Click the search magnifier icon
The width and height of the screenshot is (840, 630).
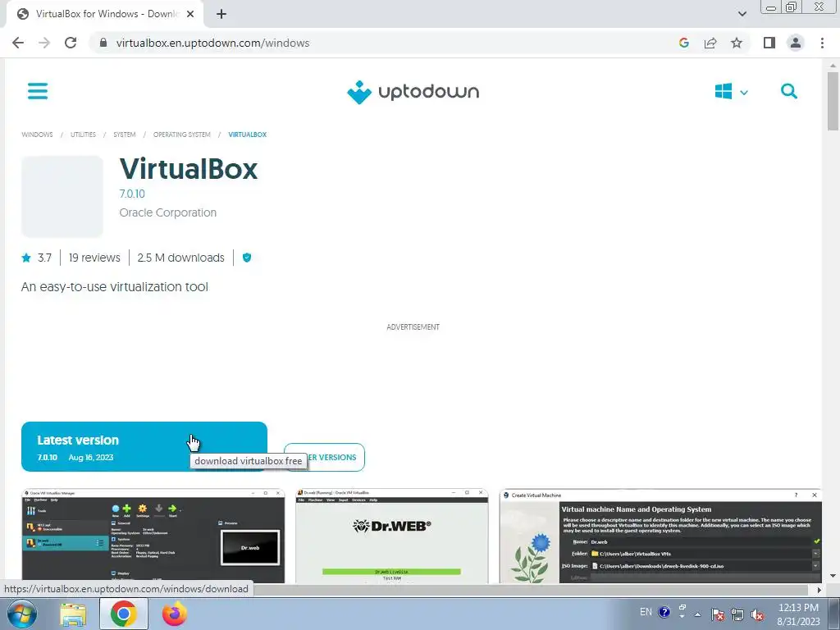click(788, 91)
